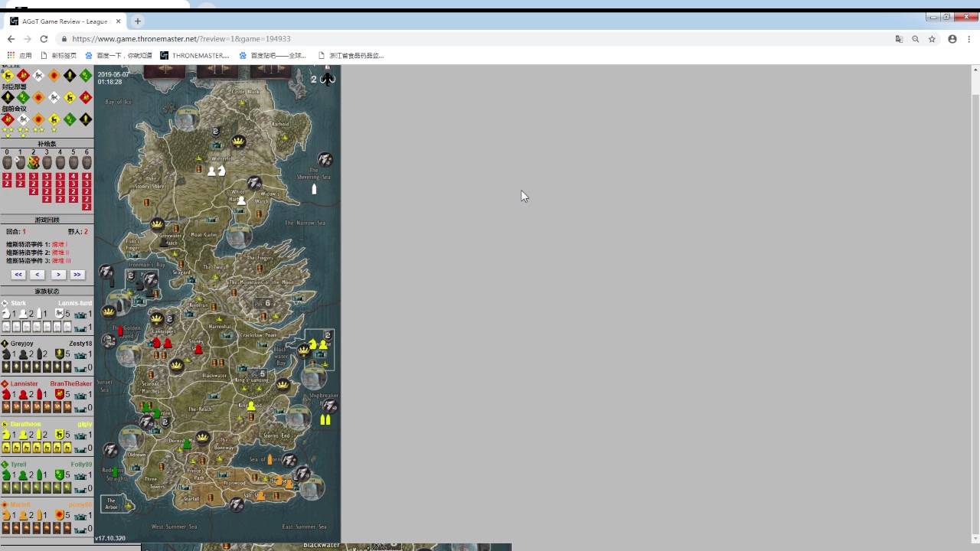Click the first Greyjoy house card
The width and height of the screenshot is (980, 551).
click(x=6, y=367)
